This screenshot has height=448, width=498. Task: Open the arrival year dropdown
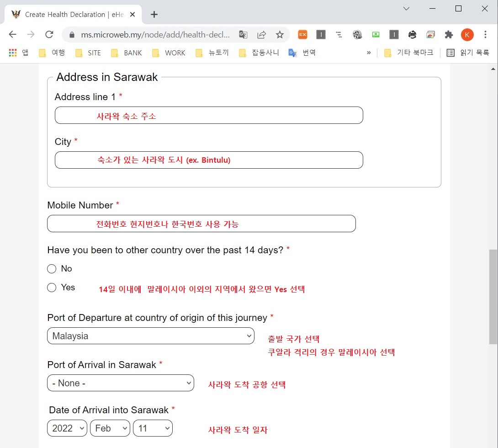67,428
